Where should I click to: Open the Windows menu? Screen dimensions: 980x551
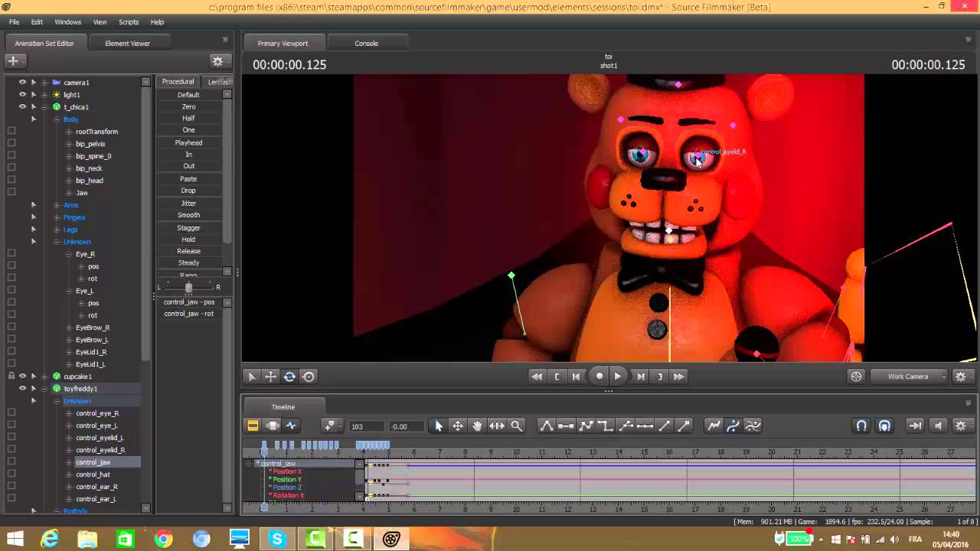[x=67, y=22]
